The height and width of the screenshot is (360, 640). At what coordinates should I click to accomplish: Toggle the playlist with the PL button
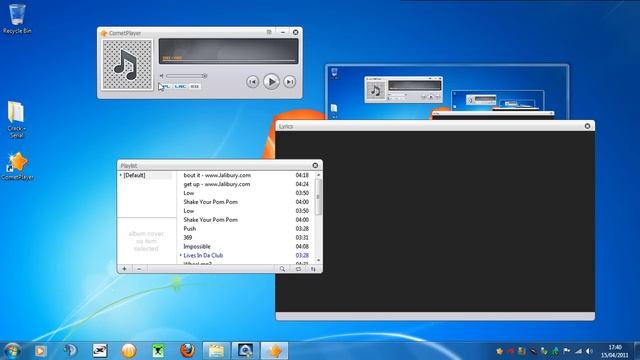tap(166, 86)
